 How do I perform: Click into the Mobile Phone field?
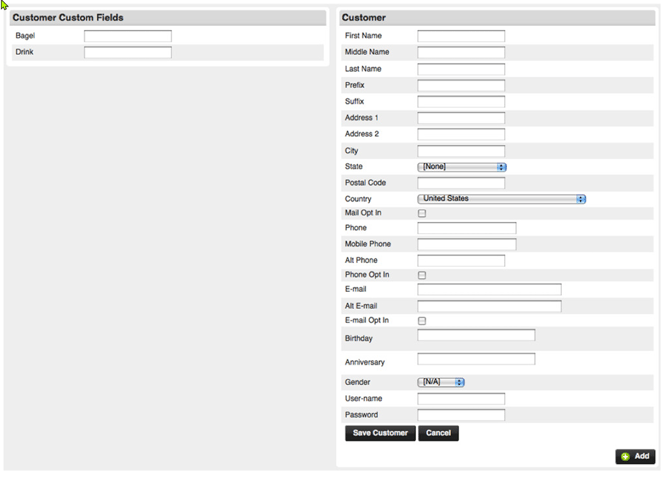pos(466,244)
